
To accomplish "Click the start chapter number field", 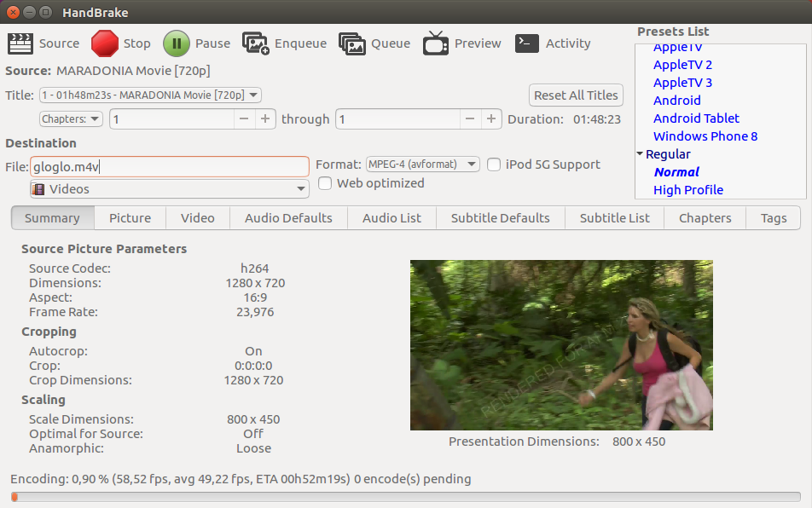I will [172, 119].
